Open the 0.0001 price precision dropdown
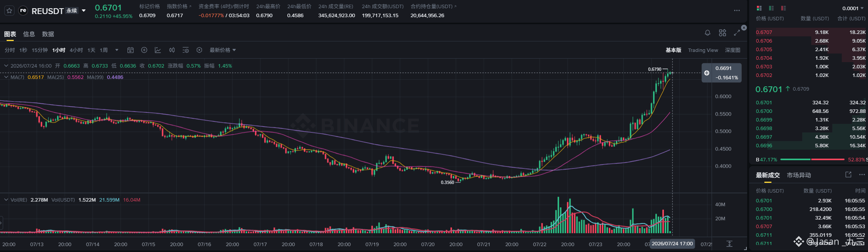Image resolution: width=868 pixels, height=252 pixels. (853, 8)
